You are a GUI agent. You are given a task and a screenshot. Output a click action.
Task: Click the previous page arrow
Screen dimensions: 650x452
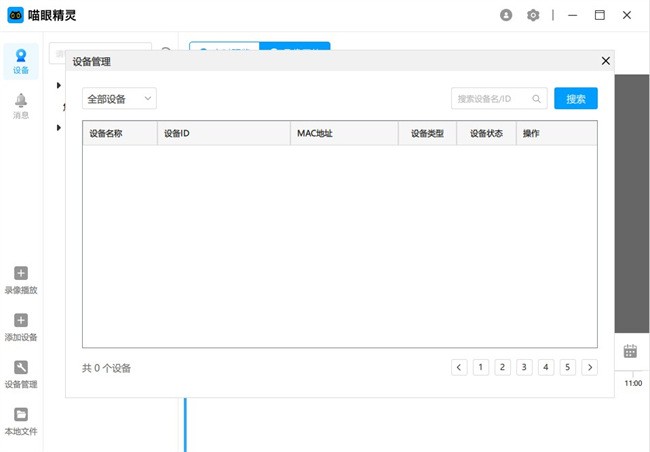459,367
